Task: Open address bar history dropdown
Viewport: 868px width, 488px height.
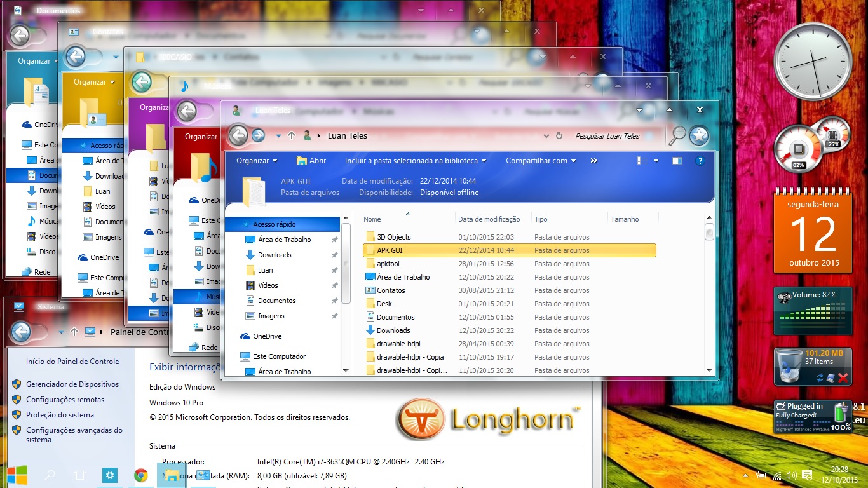Action: pyautogui.click(x=546, y=135)
